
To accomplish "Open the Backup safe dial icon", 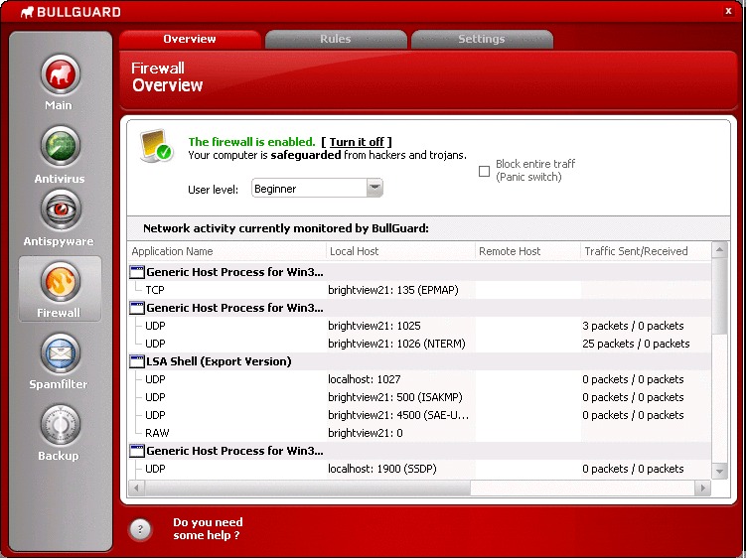I will pyautogui.click(x=61, y=425).
